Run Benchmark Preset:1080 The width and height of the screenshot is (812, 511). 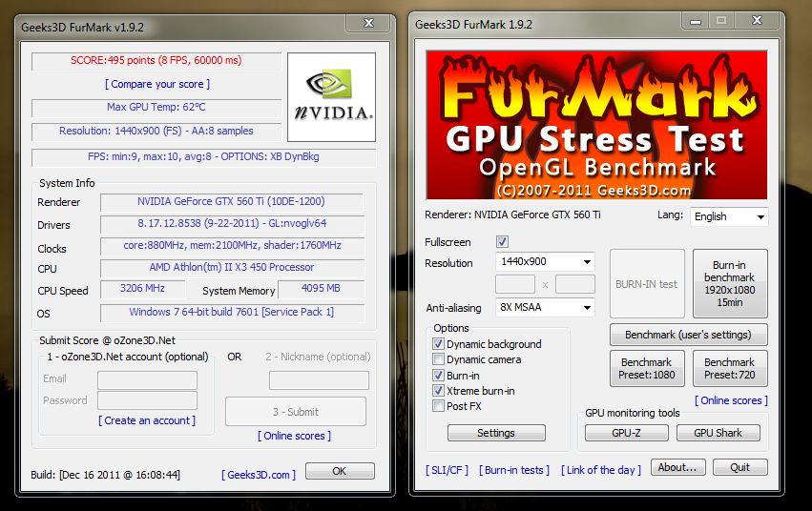tap(647, 368)
